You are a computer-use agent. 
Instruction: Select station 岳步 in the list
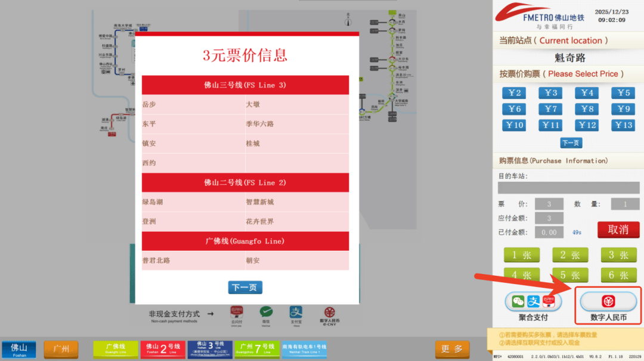pyautogui.click(x=193, y=104)
